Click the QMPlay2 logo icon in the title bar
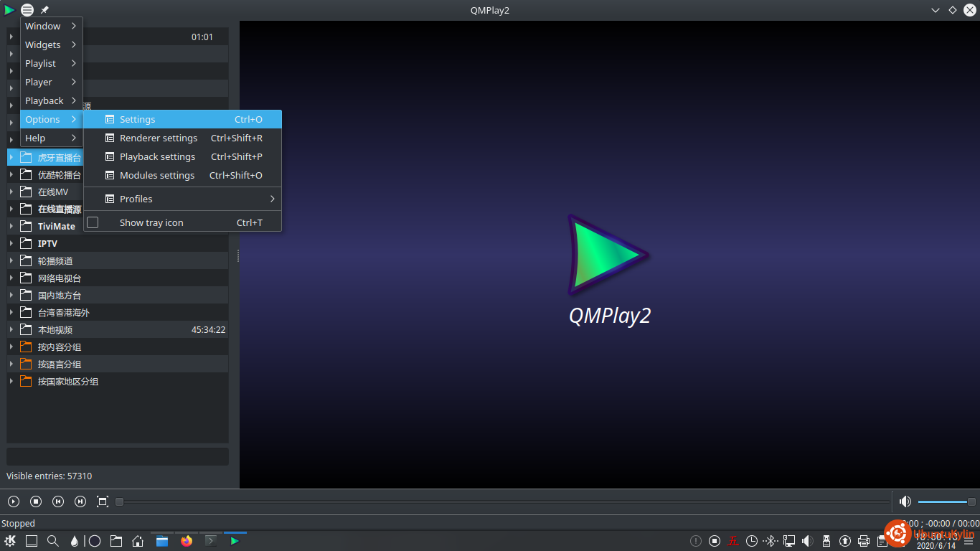 point(9,10)
